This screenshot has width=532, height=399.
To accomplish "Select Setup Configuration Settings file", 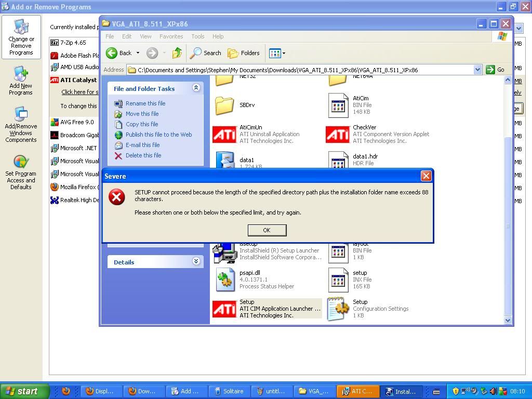I will 368,309.
